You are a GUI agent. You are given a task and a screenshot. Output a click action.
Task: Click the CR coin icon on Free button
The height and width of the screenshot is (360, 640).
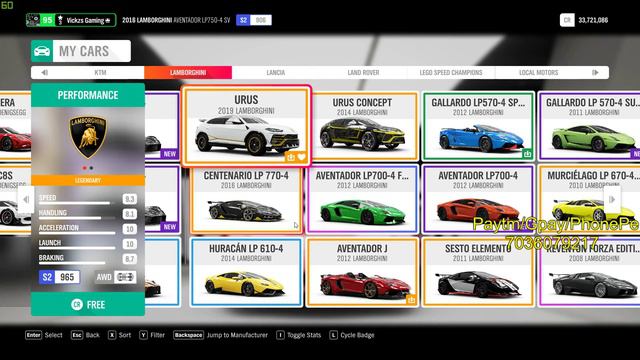coord(77,304)
